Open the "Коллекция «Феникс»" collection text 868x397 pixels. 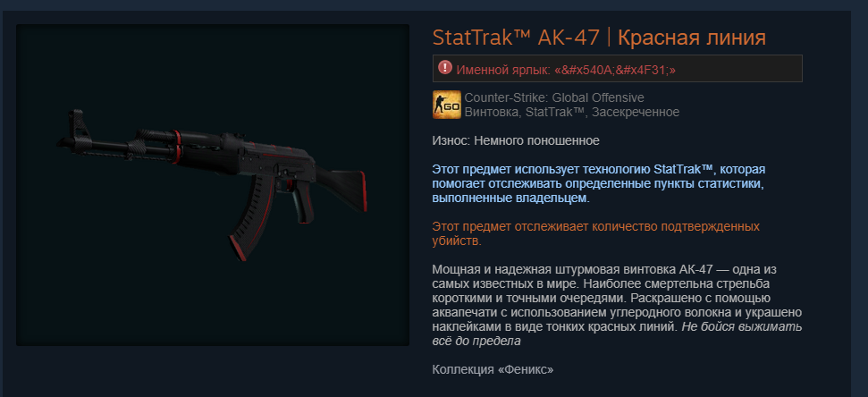click(493, 369)
